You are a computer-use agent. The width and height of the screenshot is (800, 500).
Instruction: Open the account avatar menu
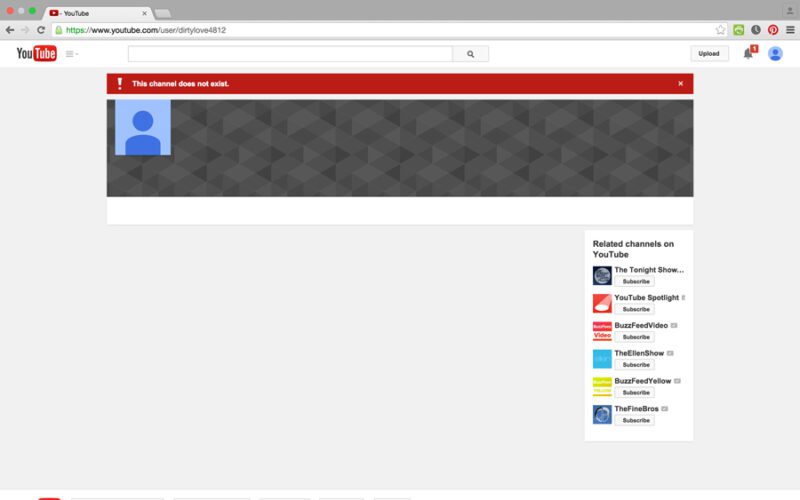click(775, 54)
